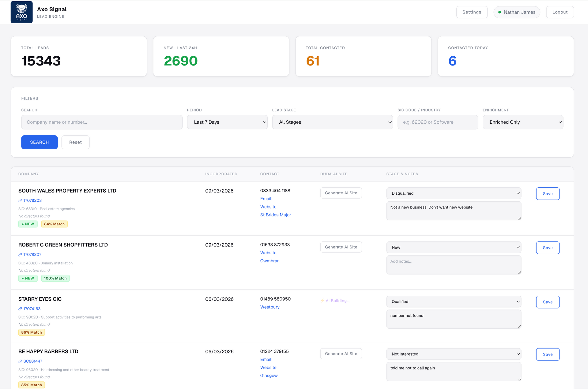
Task: Open the Period dropdown showing Last 7 Days
Action: point(227,122)
